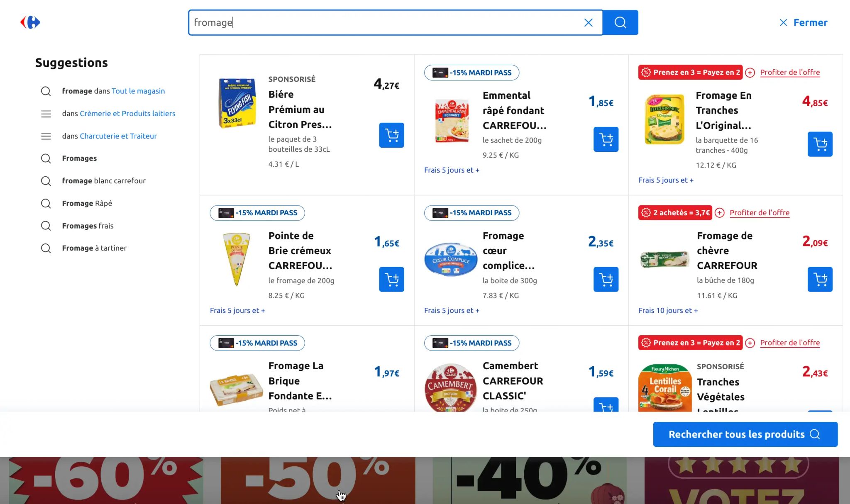Open the Camembert Carrefour Classic product image
Screen dimensions: 850x504
pos(451,387)
